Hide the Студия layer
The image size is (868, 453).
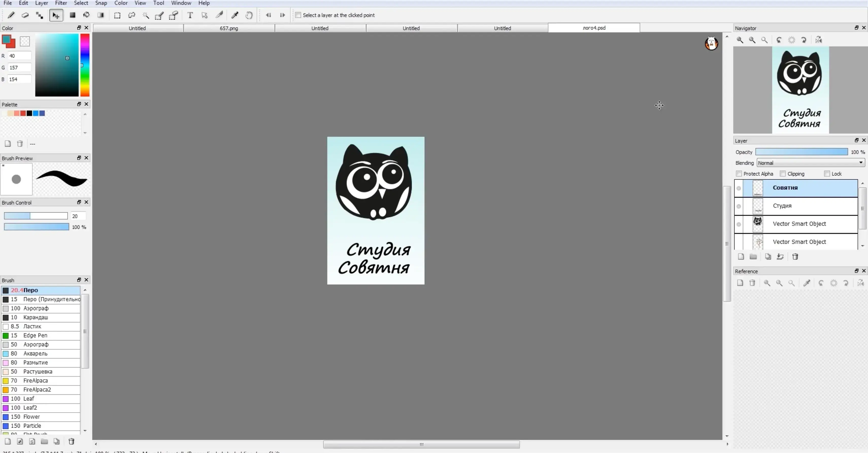pos(739,206)
